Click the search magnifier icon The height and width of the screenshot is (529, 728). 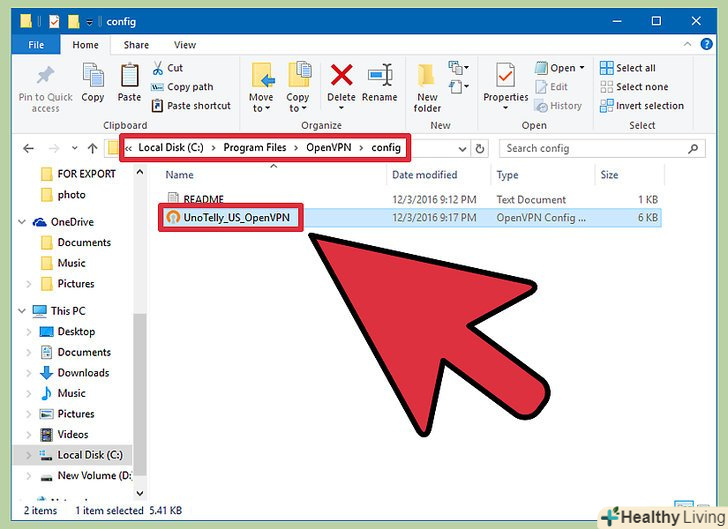[693, 149]
